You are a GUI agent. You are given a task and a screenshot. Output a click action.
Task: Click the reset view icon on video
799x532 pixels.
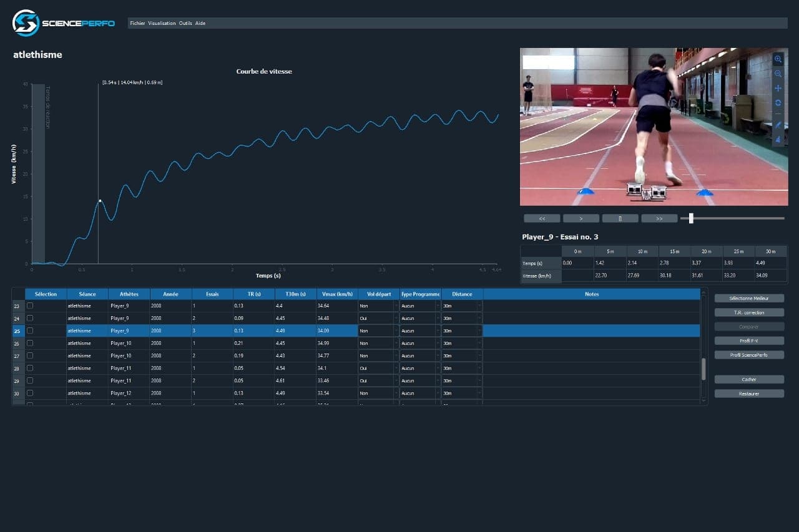point(778,103)
